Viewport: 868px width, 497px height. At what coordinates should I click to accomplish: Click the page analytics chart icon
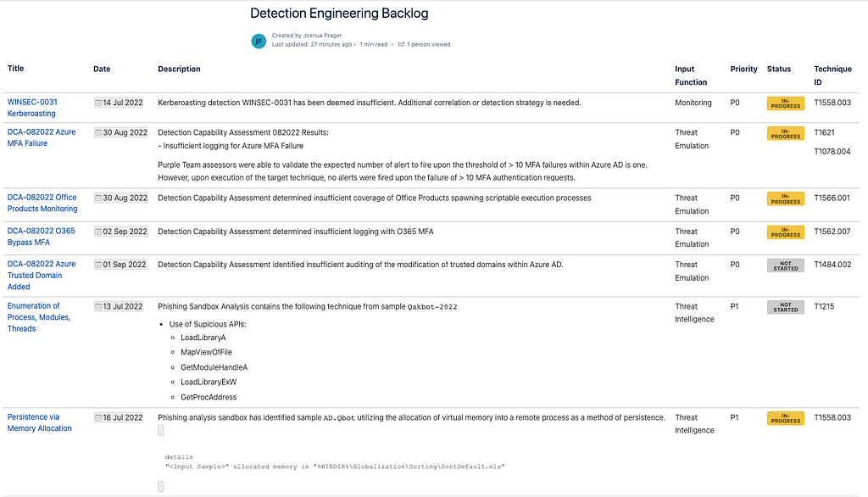tap(401, 44)
